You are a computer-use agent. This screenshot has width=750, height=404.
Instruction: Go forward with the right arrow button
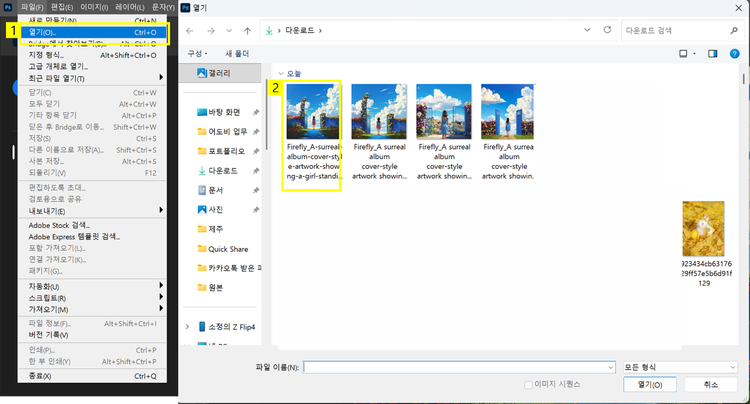pyautogui.click(x=210, y=31)
